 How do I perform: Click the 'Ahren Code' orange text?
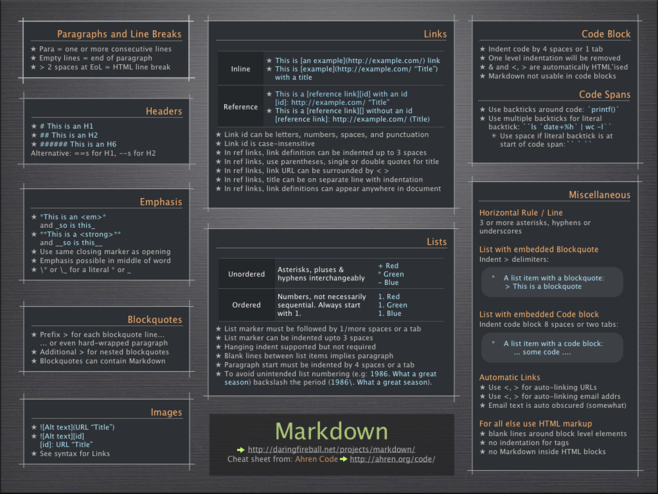(316, 459)
